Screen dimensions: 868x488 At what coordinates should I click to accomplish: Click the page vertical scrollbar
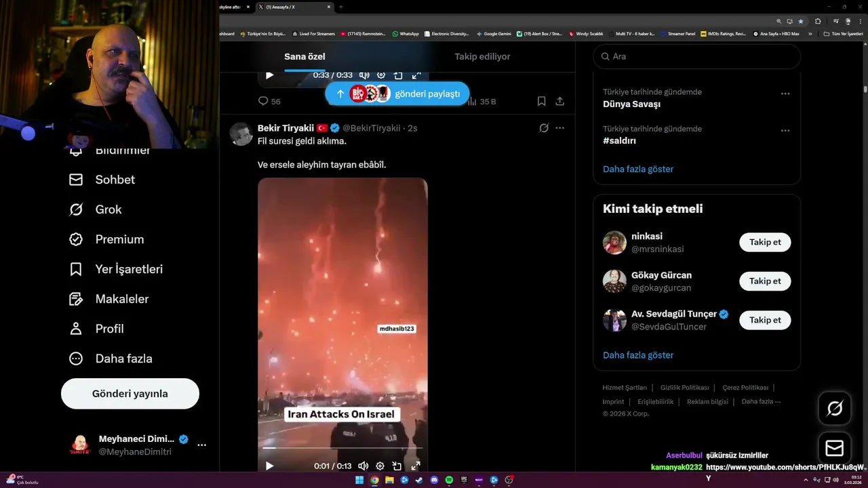tap(865, 89)
